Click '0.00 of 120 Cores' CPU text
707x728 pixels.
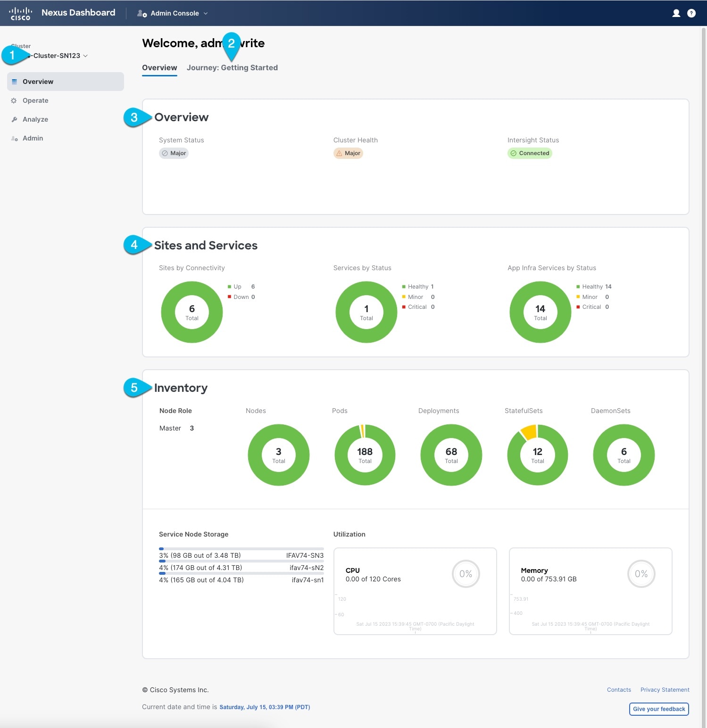pos(373,579)
